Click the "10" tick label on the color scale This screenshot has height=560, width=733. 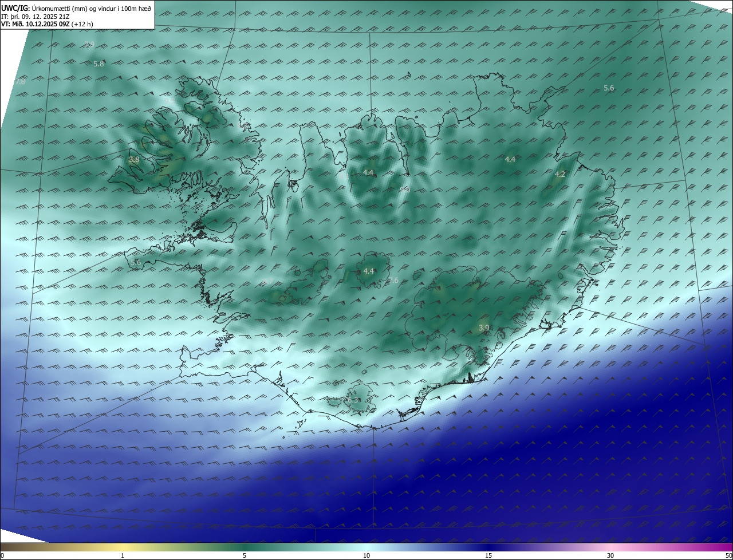tap(366, 555)
